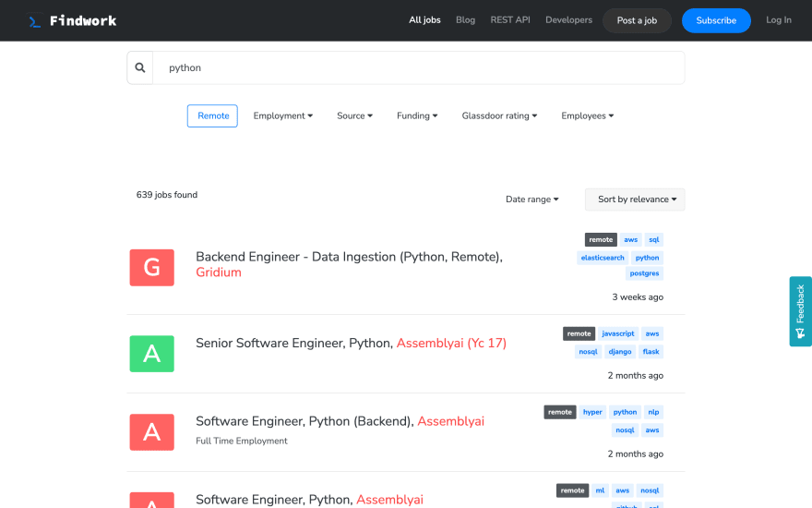812x508 pixels.
Task: Click aws tag on the Backend job
Action: click(652, 430)
